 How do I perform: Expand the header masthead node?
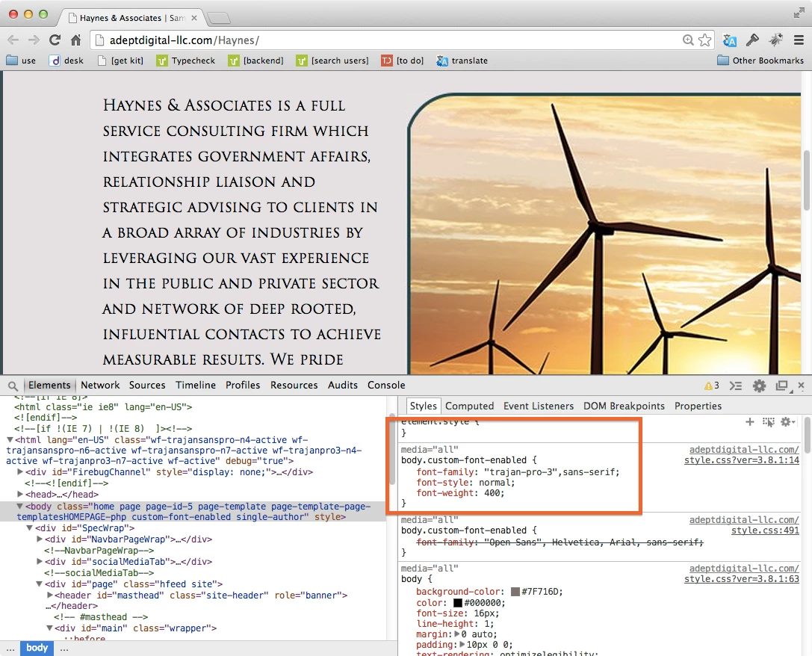click(x=50, y=595)
